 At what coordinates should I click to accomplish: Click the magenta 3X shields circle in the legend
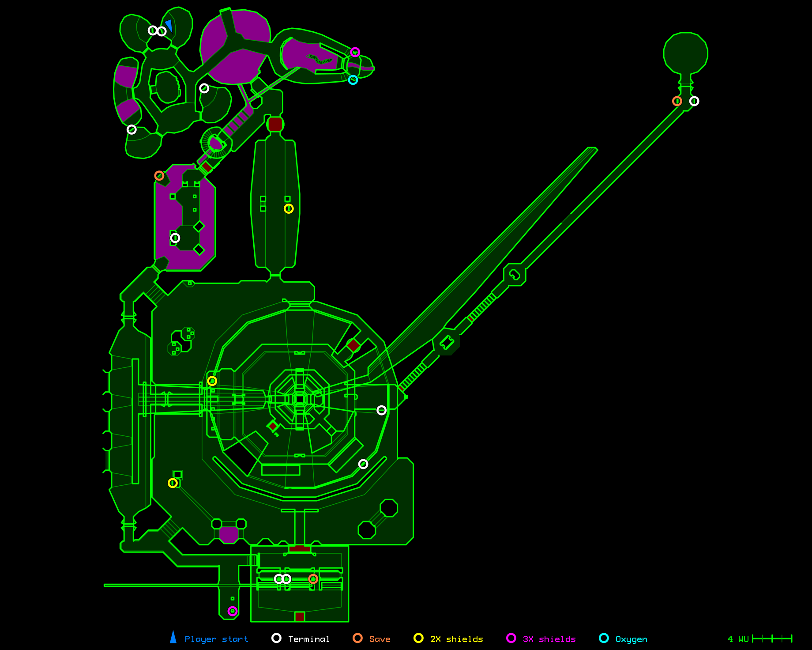coord(511,638)
